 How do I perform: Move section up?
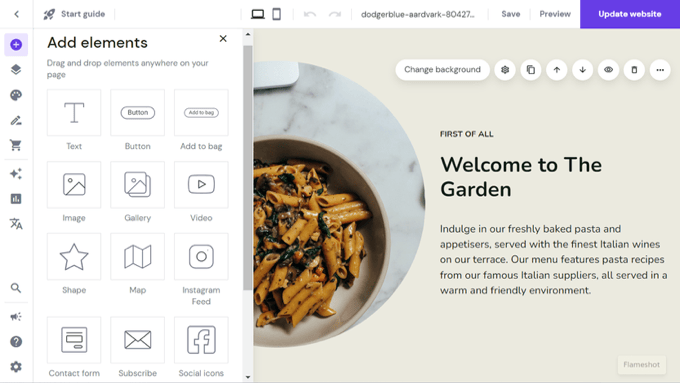tap(557, 70)
